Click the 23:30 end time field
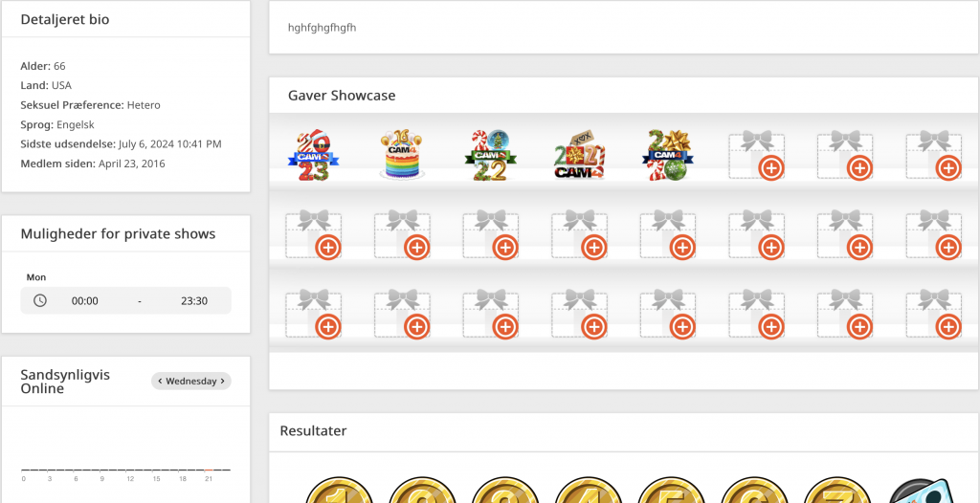The width and height of the screenshot is (980, 503). tap(194, 300)
